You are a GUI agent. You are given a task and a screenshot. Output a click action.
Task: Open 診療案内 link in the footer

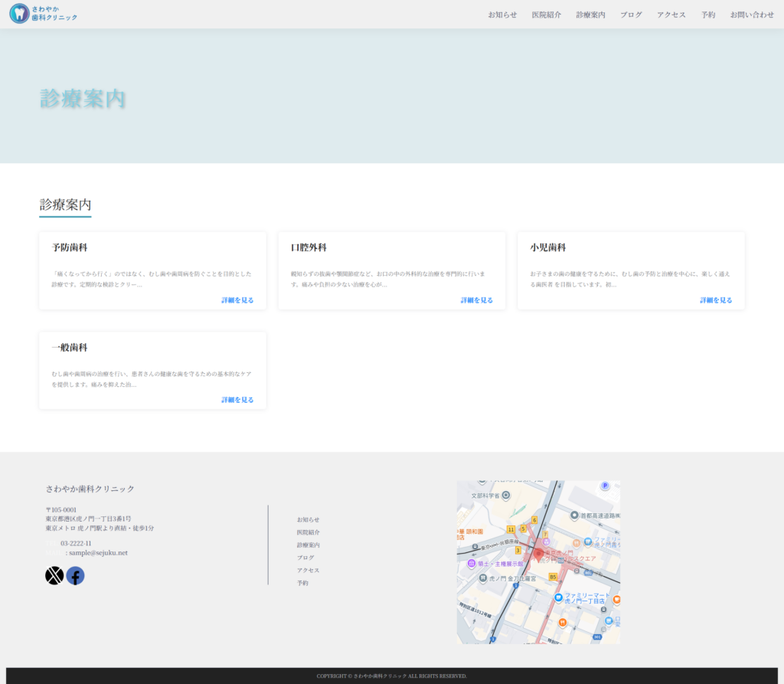click(x=309, y=545)
